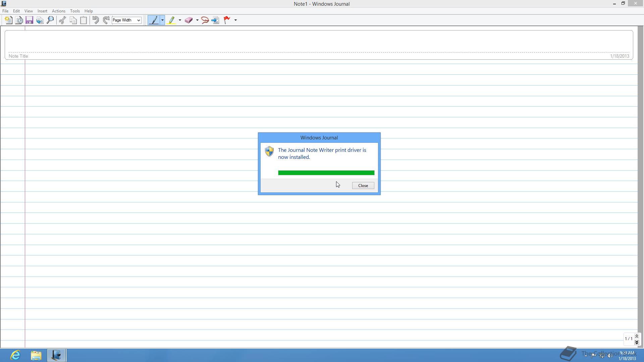Open the File menu
Image resolution: width=644 pixels, height=362 pixels.
coord(5,11)
